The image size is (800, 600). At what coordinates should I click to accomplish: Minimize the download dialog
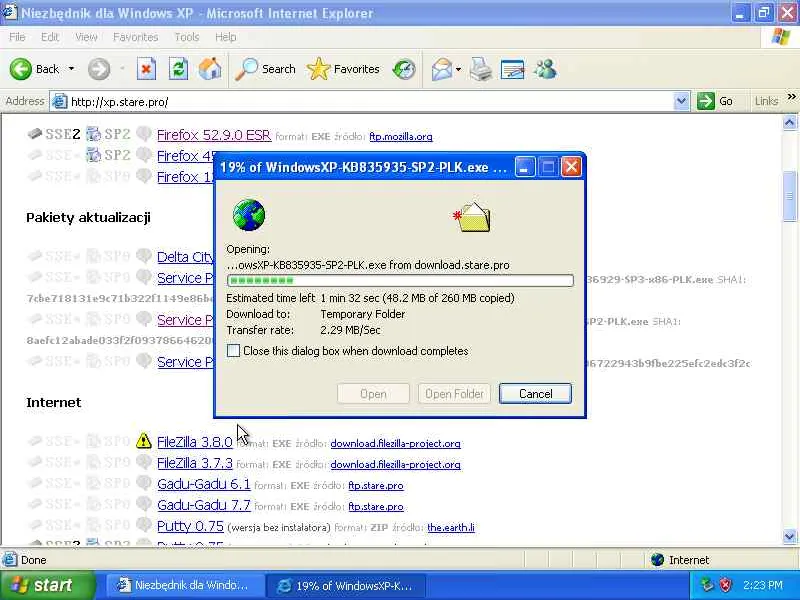coord(524,166)
